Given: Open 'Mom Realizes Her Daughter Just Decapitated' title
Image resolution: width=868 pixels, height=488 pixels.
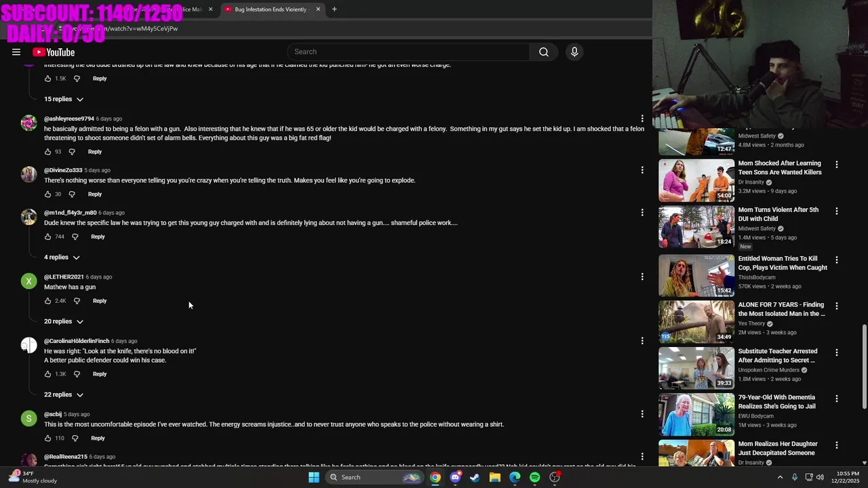Looking at the screenshot, I should [777, 448].
